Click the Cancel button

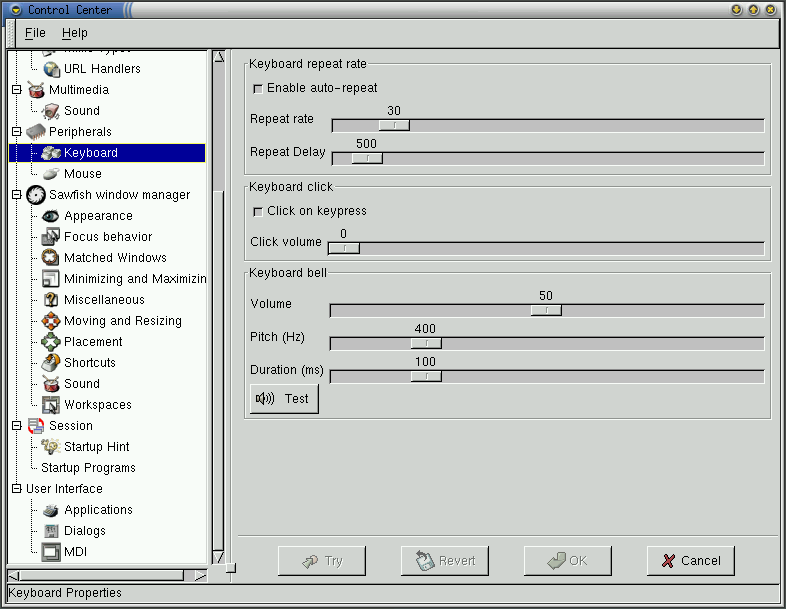coord(690,561)
